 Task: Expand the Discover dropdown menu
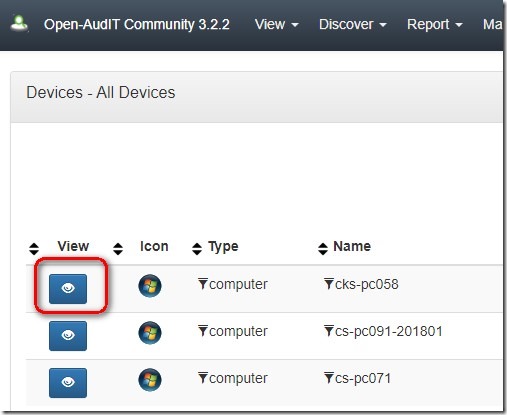353,24
